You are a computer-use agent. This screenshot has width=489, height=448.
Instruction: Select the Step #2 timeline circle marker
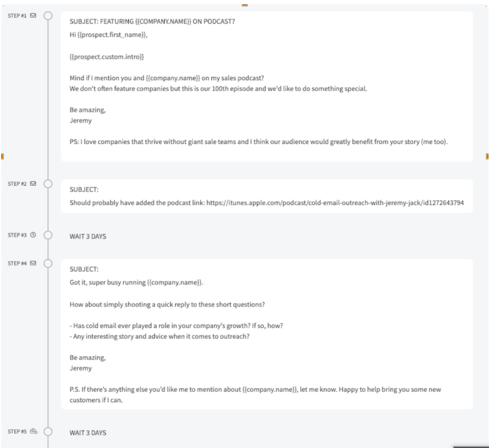(48, 184)
